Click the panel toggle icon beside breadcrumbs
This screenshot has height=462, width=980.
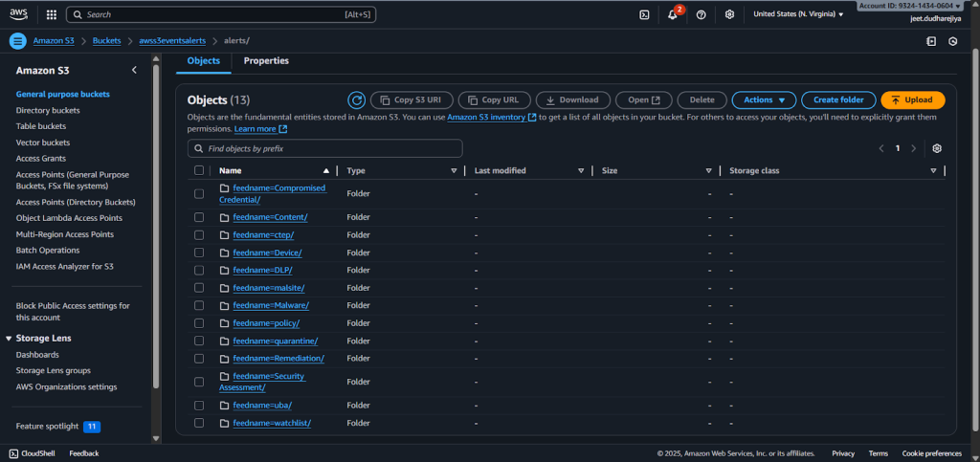coord(931,41)
